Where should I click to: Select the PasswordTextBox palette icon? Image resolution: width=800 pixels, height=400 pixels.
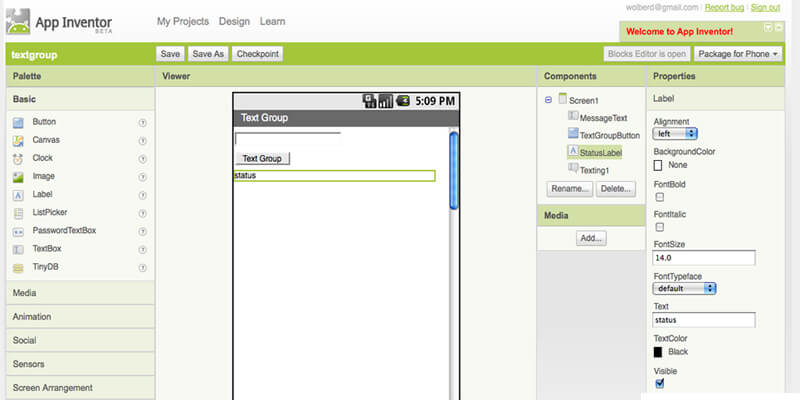coord(18,232)
